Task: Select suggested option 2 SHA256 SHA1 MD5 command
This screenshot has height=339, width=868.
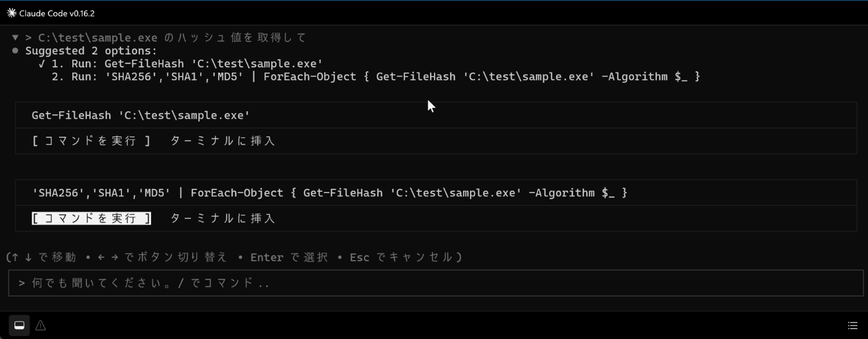Action: click(x=376, y=76)
